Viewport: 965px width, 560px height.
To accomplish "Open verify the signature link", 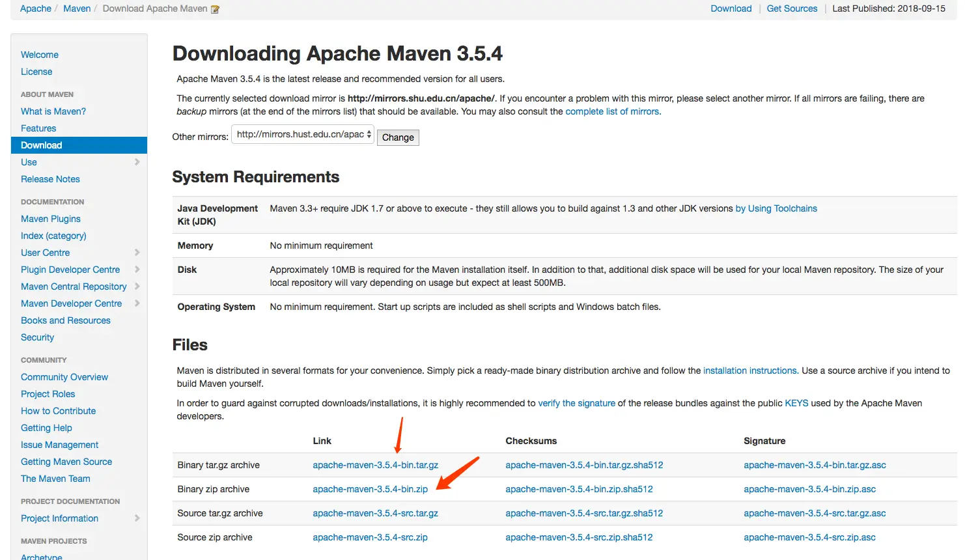I will (x=576, y=403).
